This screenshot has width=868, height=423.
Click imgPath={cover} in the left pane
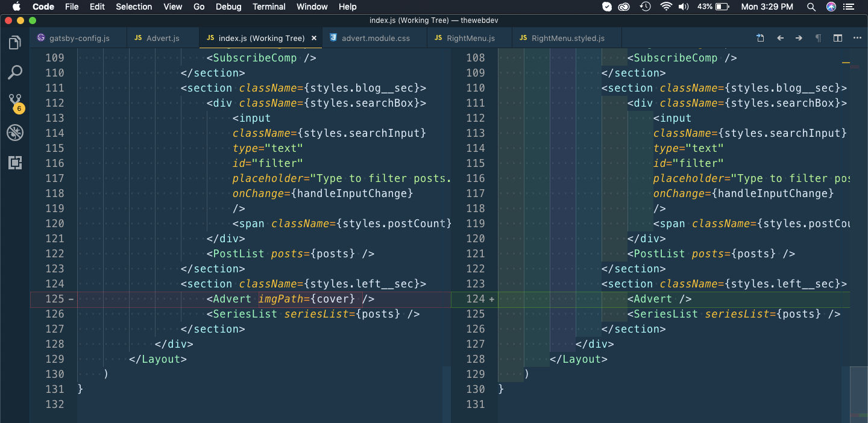pyautogui.click(x=307, y=299)
